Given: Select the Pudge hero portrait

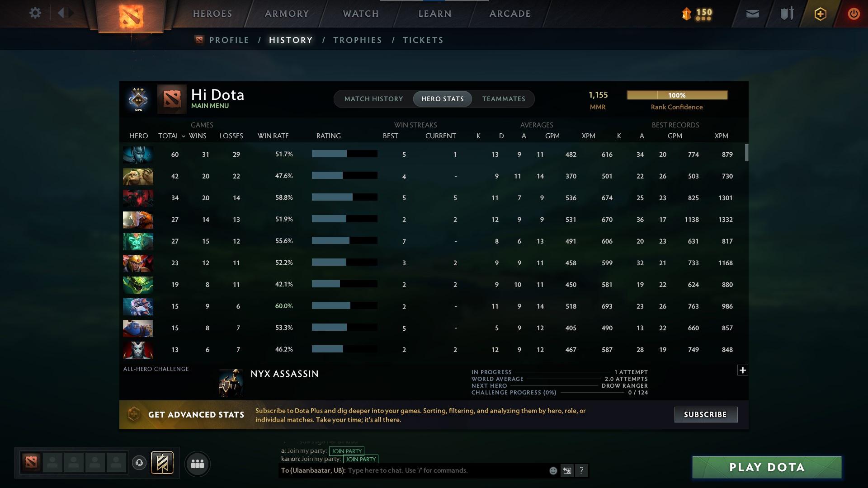Looking at the screenshot, I should click(138, 176).
